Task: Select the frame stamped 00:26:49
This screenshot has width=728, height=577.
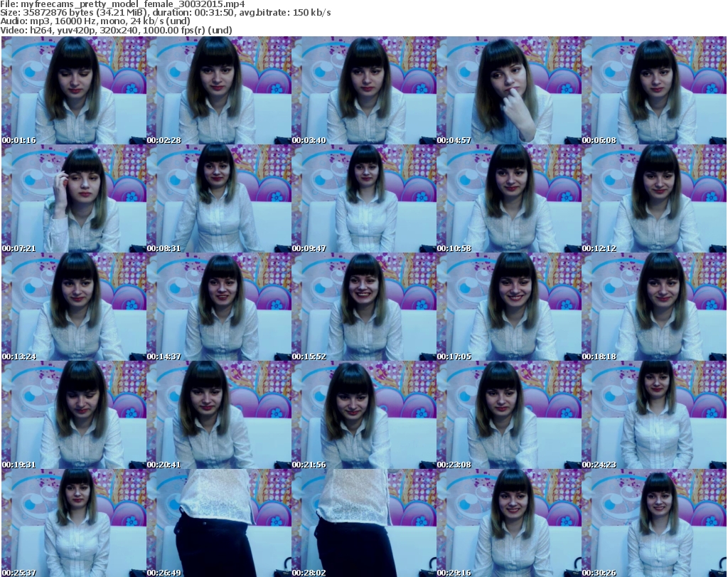Action: point(219,523)
